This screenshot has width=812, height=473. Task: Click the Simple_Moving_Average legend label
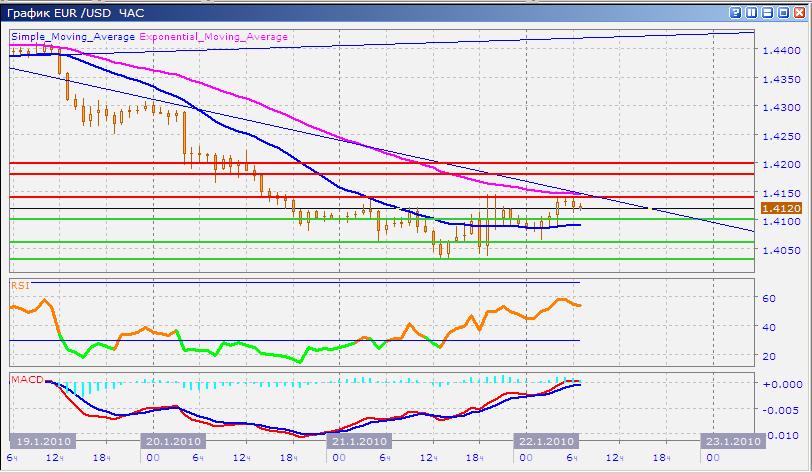[x=74, y=36]
